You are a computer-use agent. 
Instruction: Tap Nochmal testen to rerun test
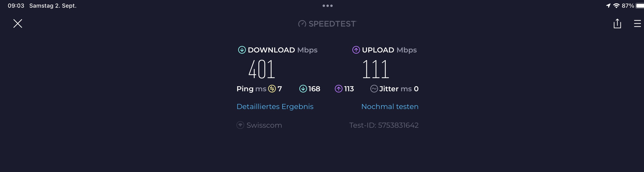click(390, 107)
